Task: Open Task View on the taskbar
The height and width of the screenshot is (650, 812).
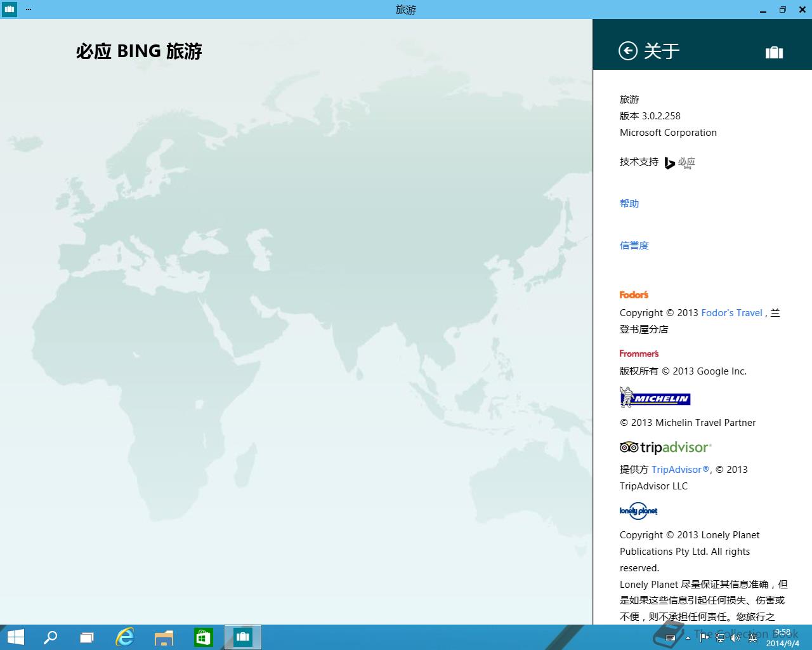Action: [x=87, y=637]
